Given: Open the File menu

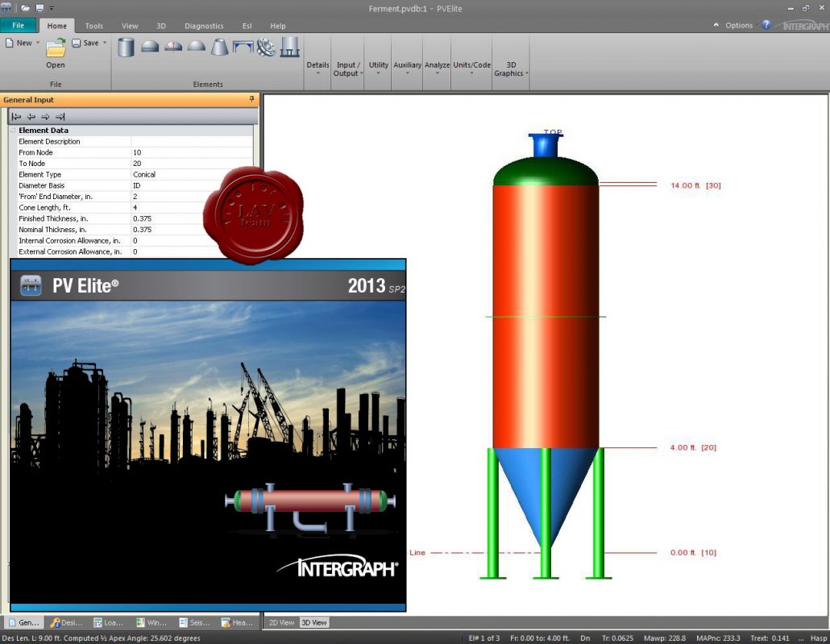Looking at the screenshot, I should (18, 26).
